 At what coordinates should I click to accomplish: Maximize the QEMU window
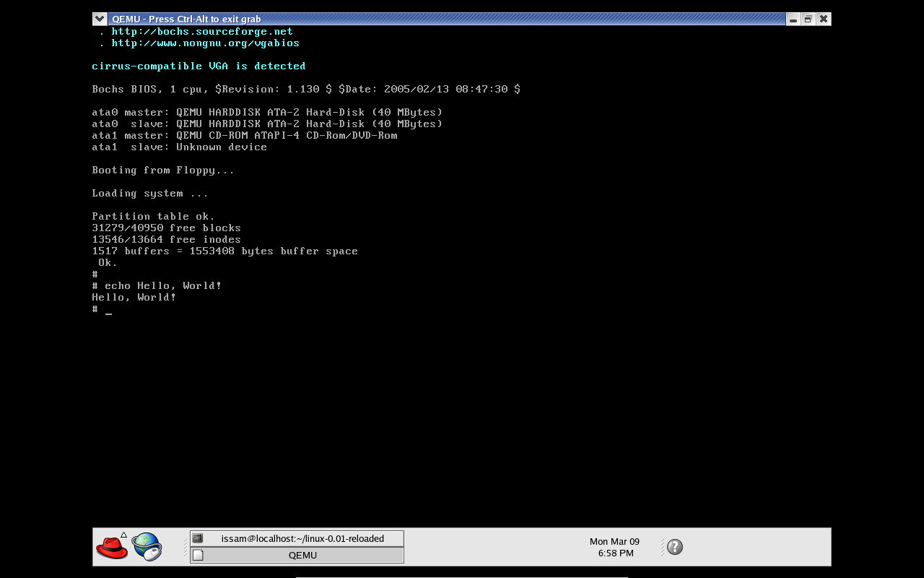(808, 19)
